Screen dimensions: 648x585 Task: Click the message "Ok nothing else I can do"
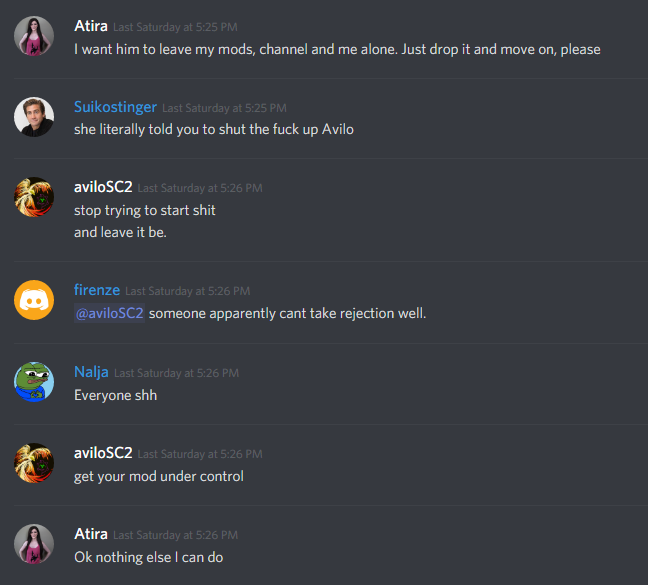click(x=149, y=557)
